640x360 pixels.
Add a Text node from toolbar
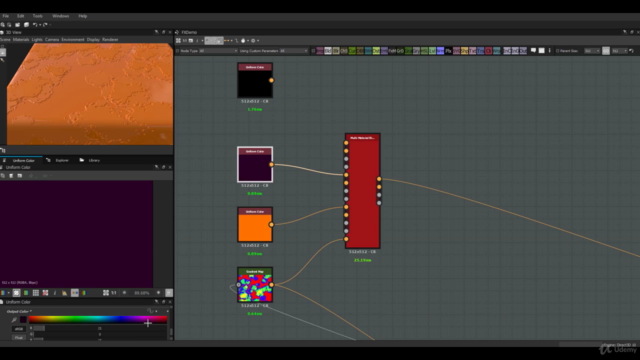click(x=472, y=51)
